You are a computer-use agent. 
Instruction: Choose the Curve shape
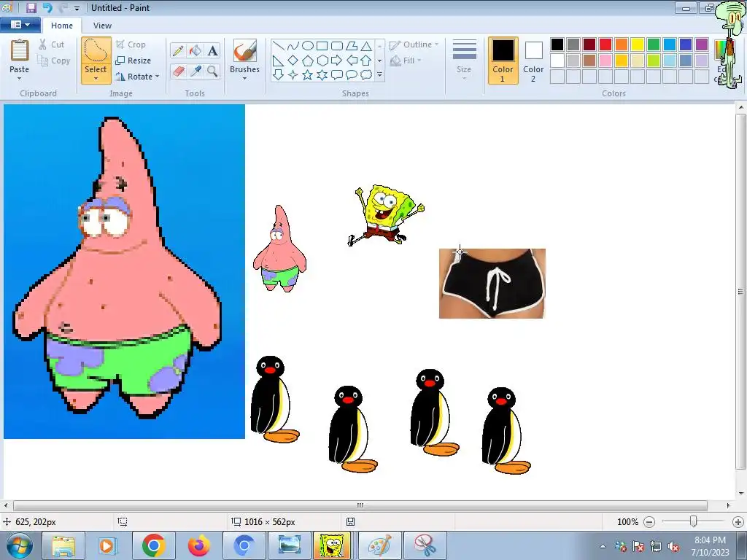point(293,46)
